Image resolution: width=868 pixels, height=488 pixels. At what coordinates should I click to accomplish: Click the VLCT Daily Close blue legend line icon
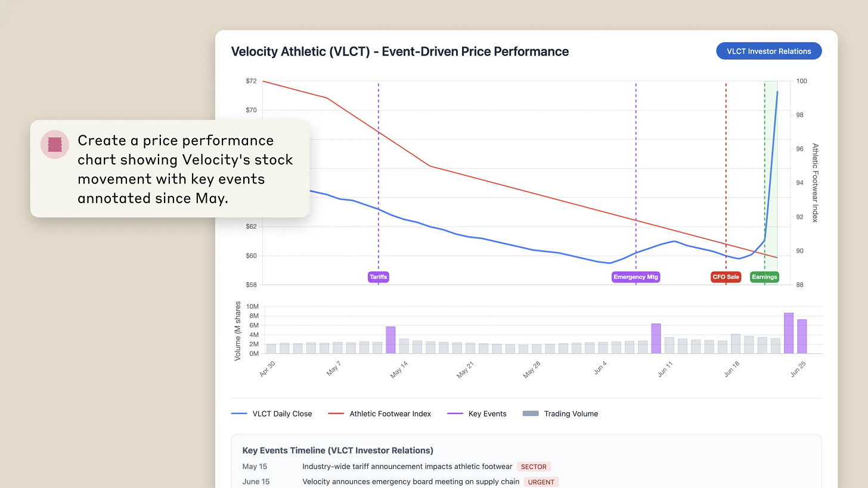(239, 413)
